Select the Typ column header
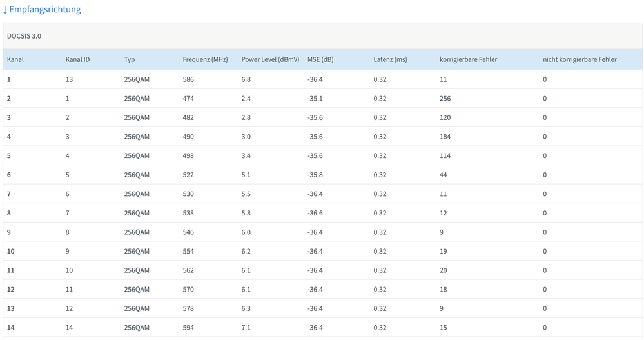 [x=130, y=59]
